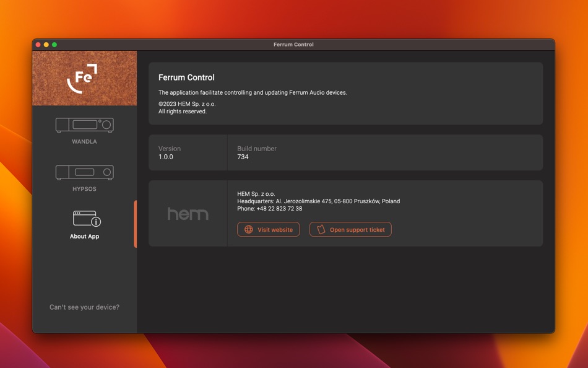The width and height of the screenshot is (588, 368).
Task: Click the Ferrum Control window title bar text
Action: 293,45
